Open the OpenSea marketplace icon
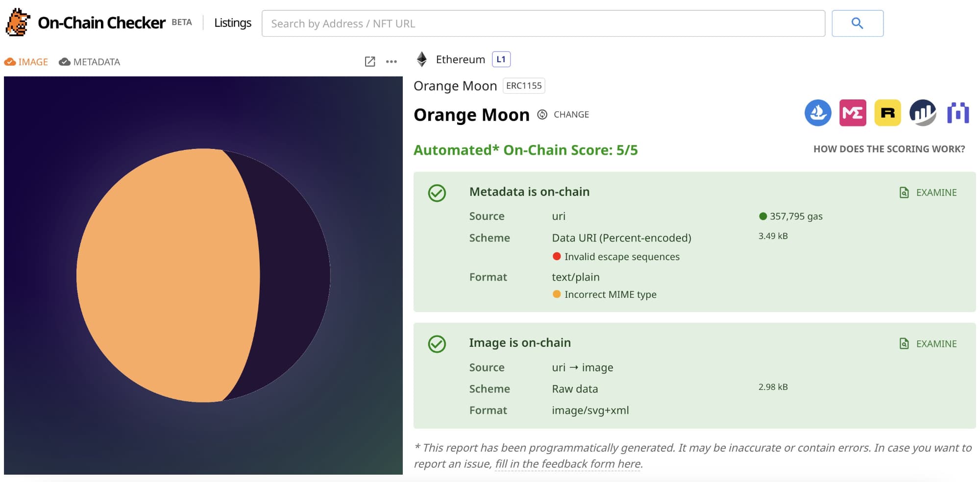The height and width of the screenshot is (482, 980). 818,113
